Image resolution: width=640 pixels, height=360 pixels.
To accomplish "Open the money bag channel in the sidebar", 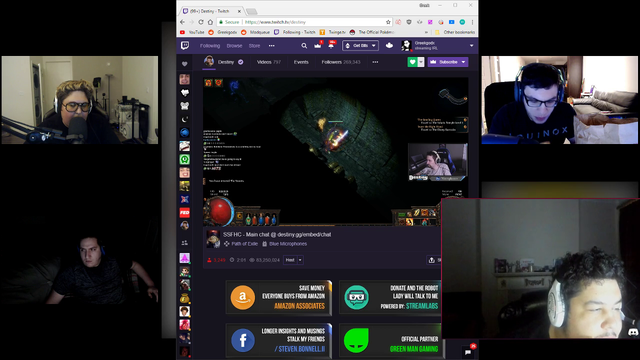I will coord(184,298).
